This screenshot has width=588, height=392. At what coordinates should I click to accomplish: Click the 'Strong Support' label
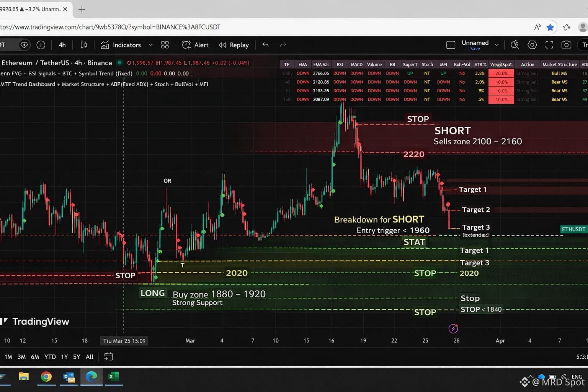click(197, 303)
